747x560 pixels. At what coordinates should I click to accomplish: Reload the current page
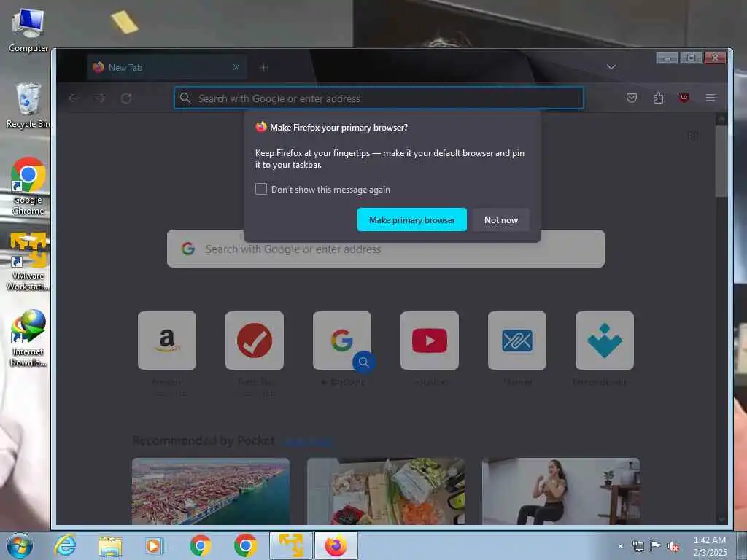click(126, 98)
